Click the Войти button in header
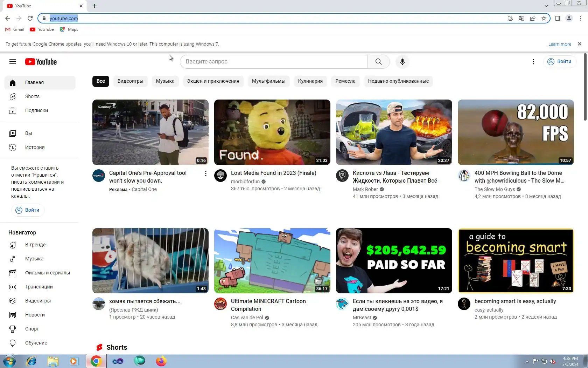The image size is (588, 368). (x=560, y=62)
